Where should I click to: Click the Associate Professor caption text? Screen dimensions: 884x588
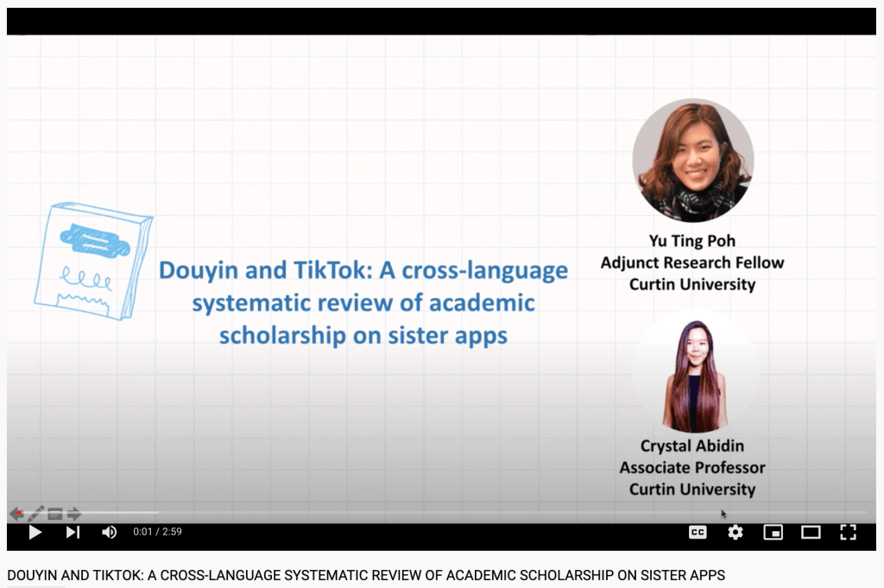pyautogui.click(x=692, y=467)
